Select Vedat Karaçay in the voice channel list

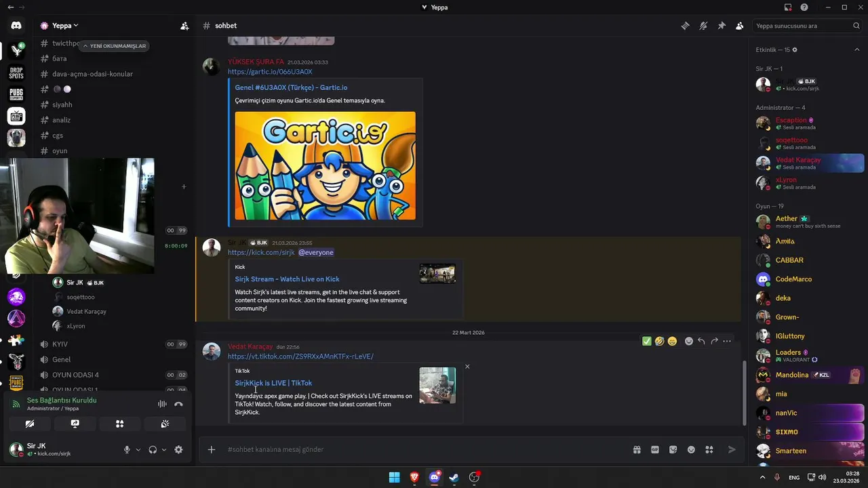tap(86, 312)
